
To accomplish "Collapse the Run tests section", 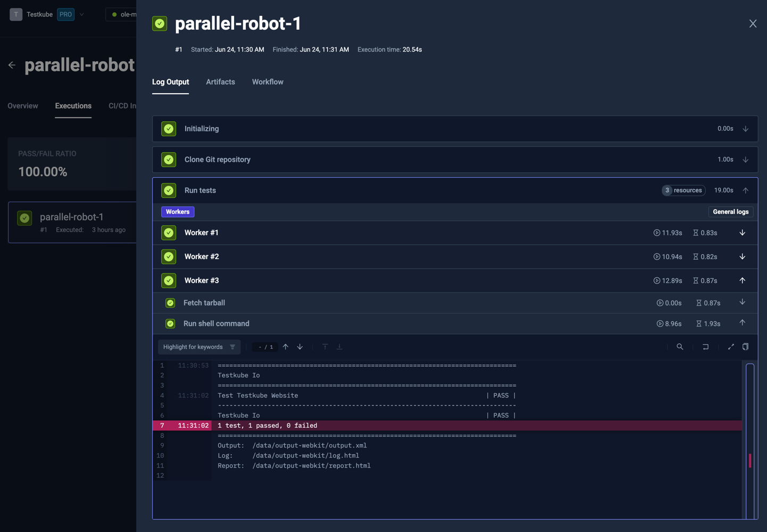I will pyautogui.click(x=745, y=190).
